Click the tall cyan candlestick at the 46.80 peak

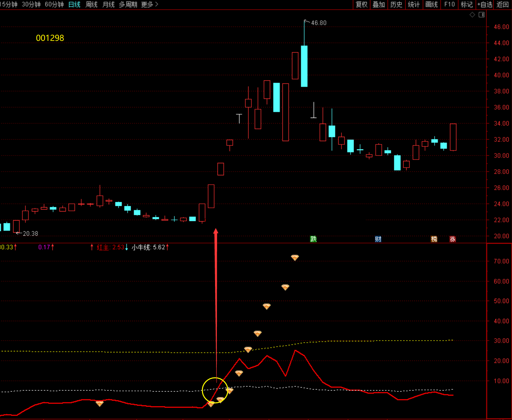click(304, 66)
